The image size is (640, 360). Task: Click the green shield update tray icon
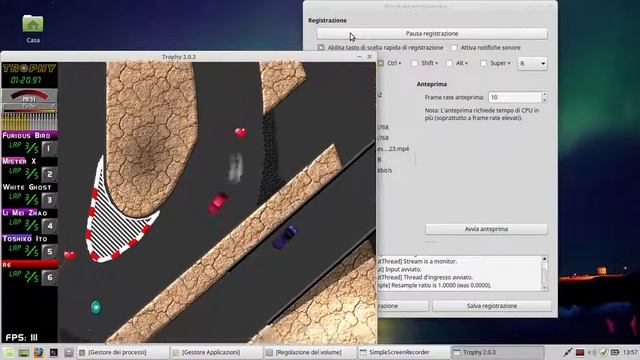click(603, 352)
